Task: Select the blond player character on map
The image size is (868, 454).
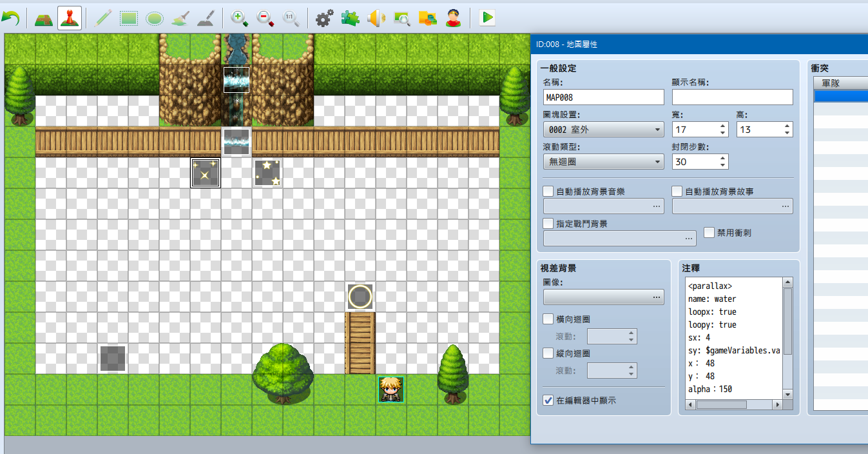Action: [x=391, y=390]
